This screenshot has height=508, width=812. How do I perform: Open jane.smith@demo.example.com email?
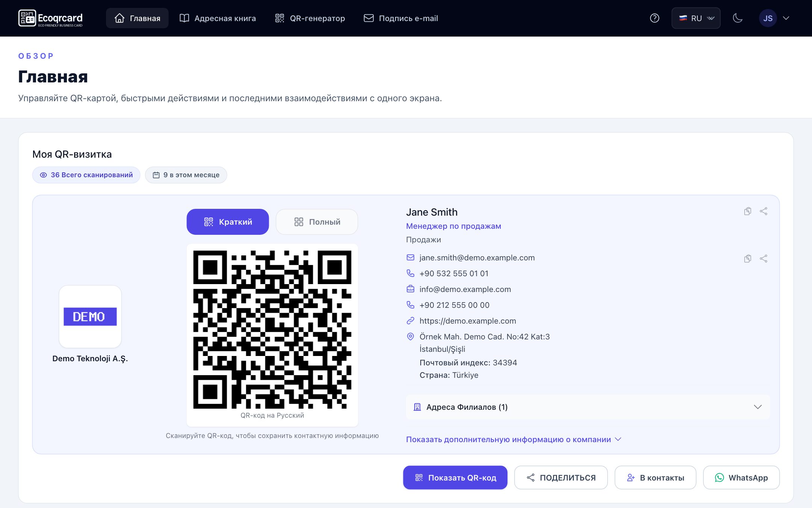tap(477, 258)
